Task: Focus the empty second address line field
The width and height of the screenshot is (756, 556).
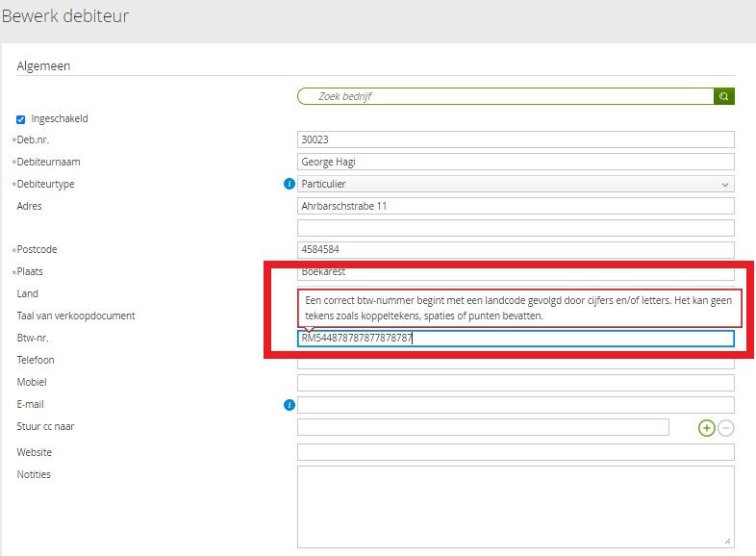Action: [x=516, y=228]
